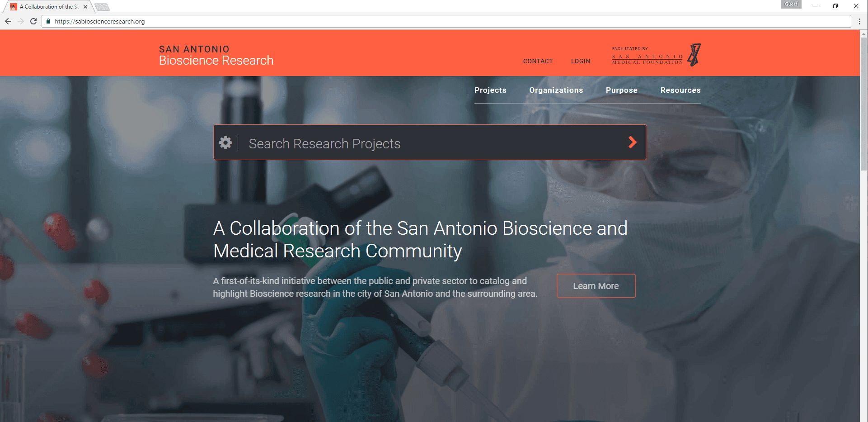The width and height of the screenshot is (868, 422).
Task: Go to the CONTACT page
Action: (x=538, y=61)
